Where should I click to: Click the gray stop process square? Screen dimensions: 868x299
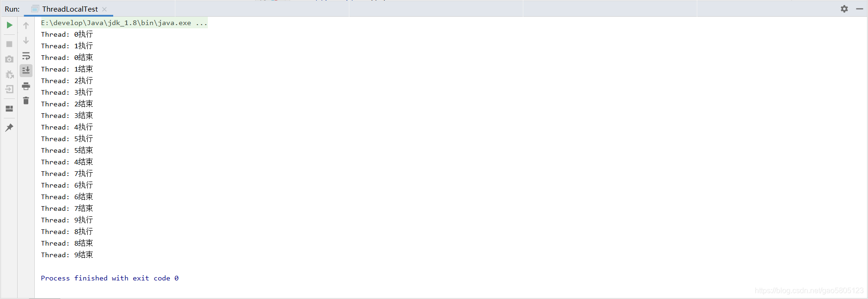(9, 44)
